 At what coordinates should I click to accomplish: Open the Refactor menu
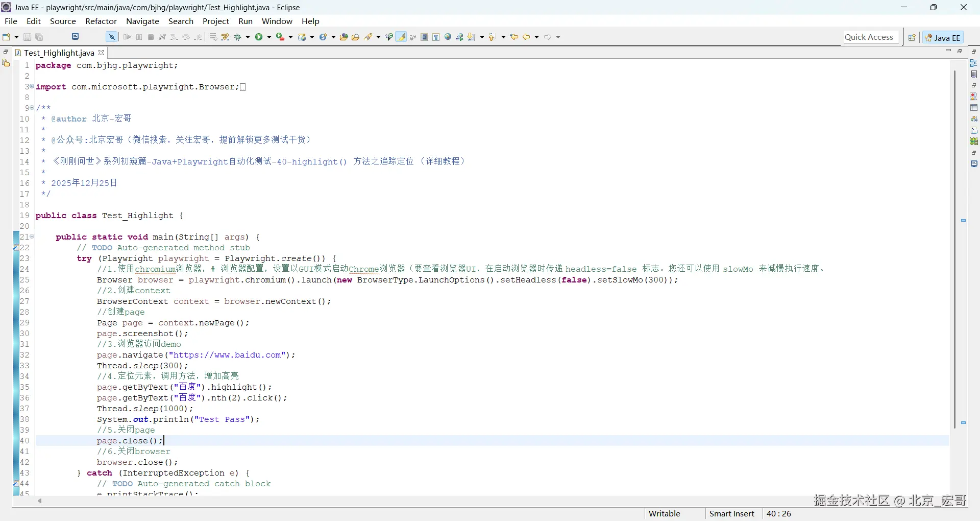tap(101, 21)
